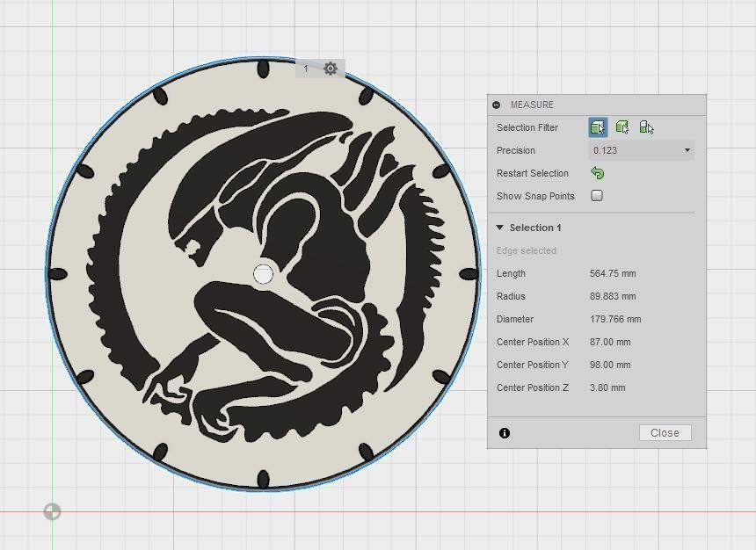Click the Diameter value 179.766 mm
The height and width of the screenshot is (550, 756).
point(615,319)
